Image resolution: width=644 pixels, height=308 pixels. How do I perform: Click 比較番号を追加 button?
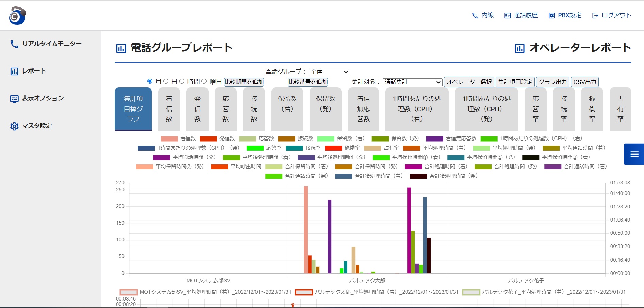308,82
